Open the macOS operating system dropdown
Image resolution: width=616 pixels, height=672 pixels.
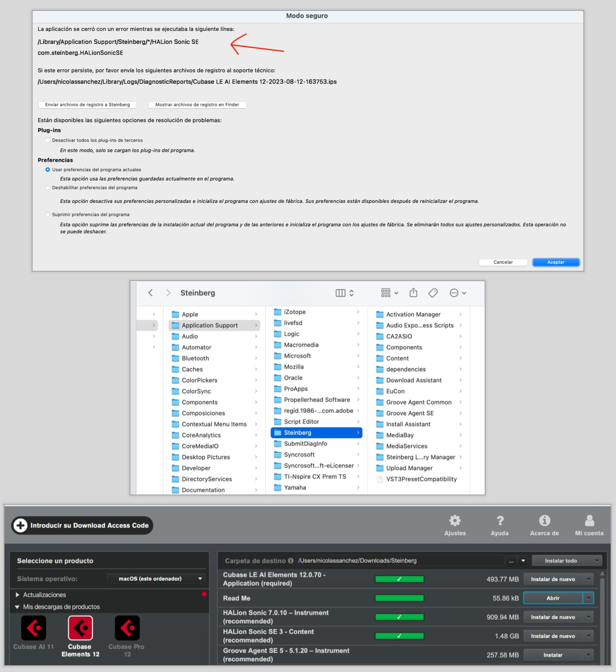pos(156,578)
